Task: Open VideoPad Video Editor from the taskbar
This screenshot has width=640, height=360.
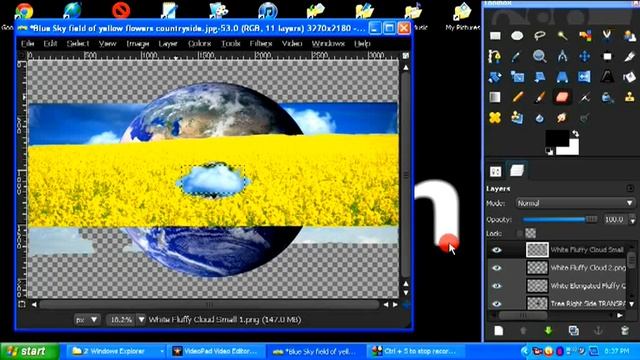Action: (215, 351)
